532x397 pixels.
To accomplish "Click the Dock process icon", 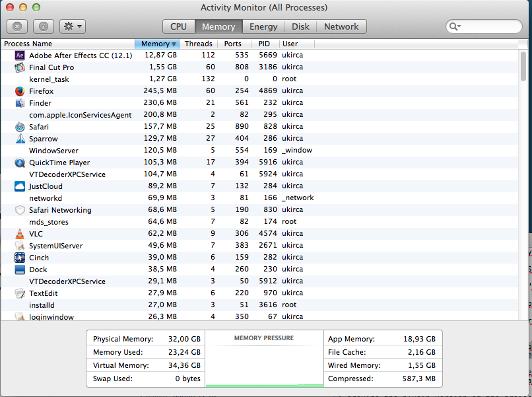I will (x=20, y=270).
